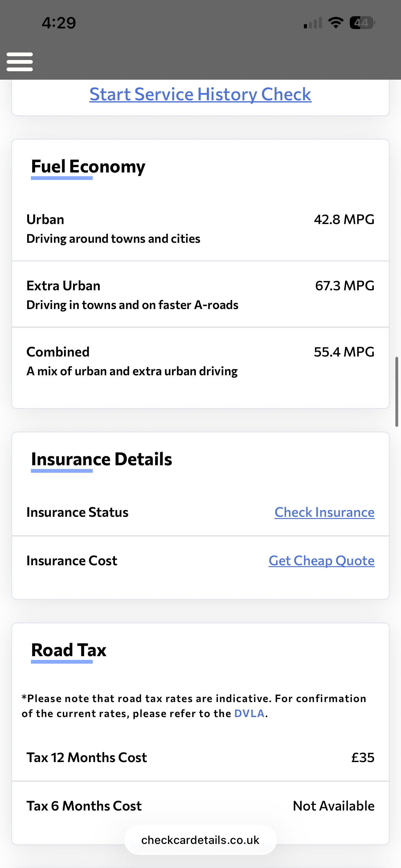Tap the Urban 42.8 MPG value
Screen dimensions: 401x868
click(344, 220)
